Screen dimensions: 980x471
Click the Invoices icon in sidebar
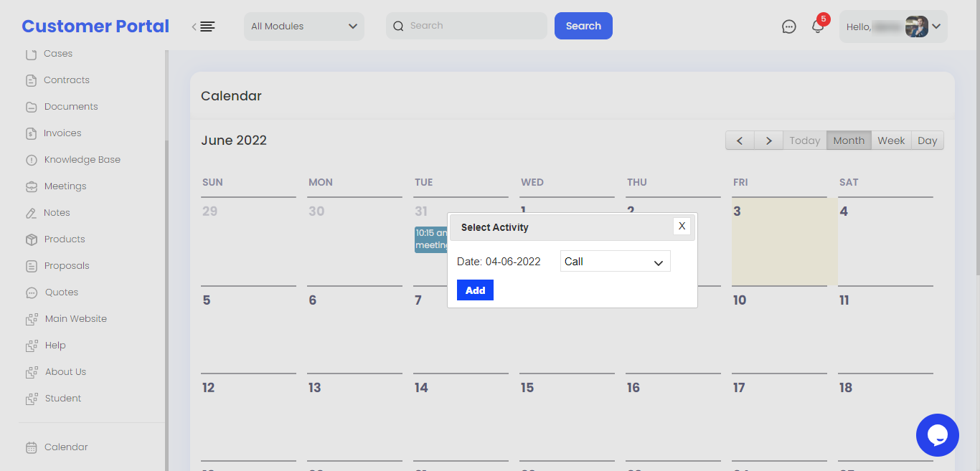click(x=31, y=133)
